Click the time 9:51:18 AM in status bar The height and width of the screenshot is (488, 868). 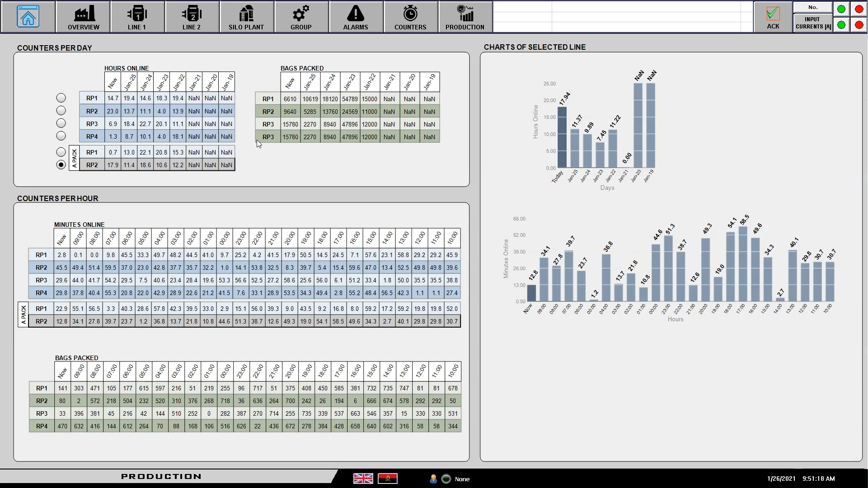[x=819, y=479]
